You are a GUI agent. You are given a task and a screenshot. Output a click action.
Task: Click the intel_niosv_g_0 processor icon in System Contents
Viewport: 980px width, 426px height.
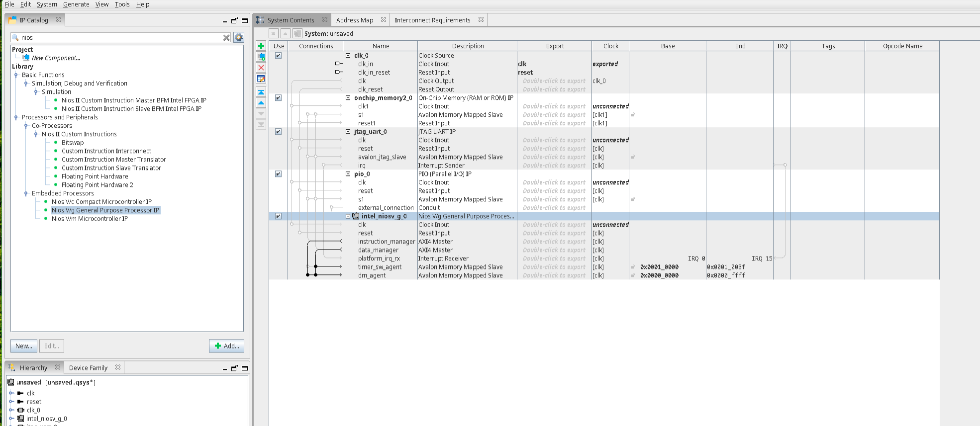point(356,216)
